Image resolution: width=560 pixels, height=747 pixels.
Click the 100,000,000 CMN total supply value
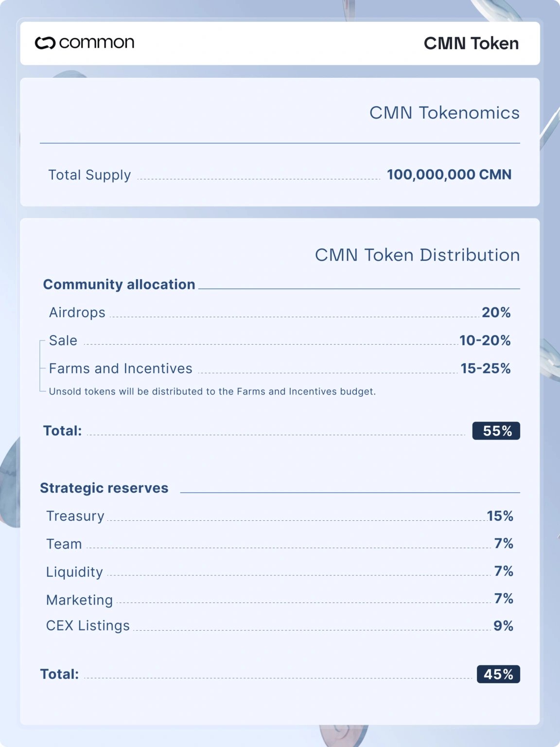[449, 175]
